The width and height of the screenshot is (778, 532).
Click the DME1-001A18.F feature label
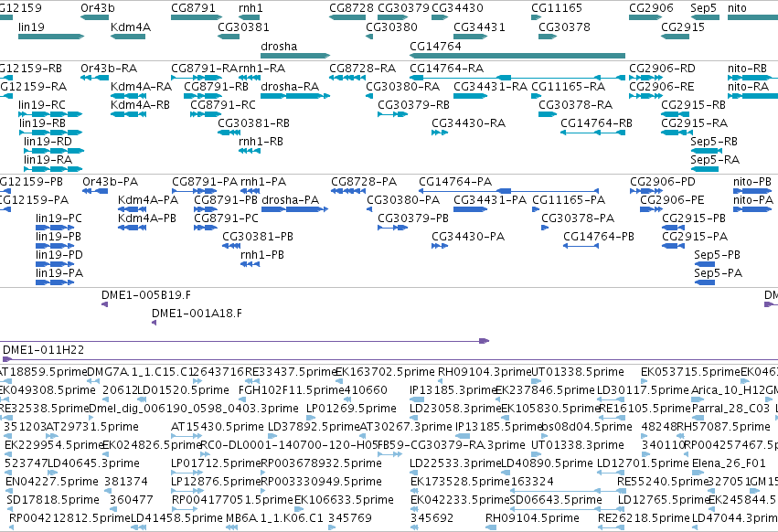pyautogui.click(x=197, y=314)
